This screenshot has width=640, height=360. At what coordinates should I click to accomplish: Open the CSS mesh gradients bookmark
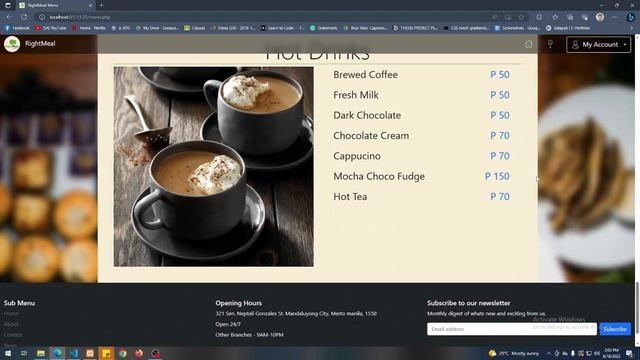pyautogui.click(x=466, y=28)
